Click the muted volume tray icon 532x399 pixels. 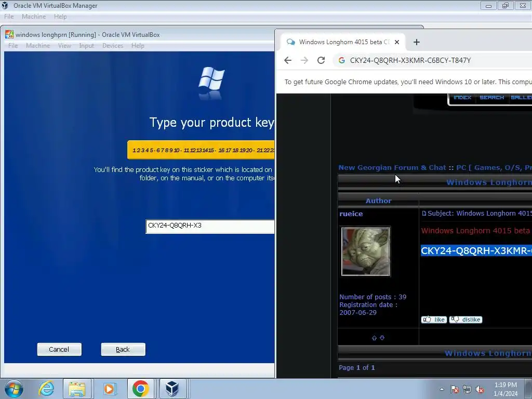480,389
